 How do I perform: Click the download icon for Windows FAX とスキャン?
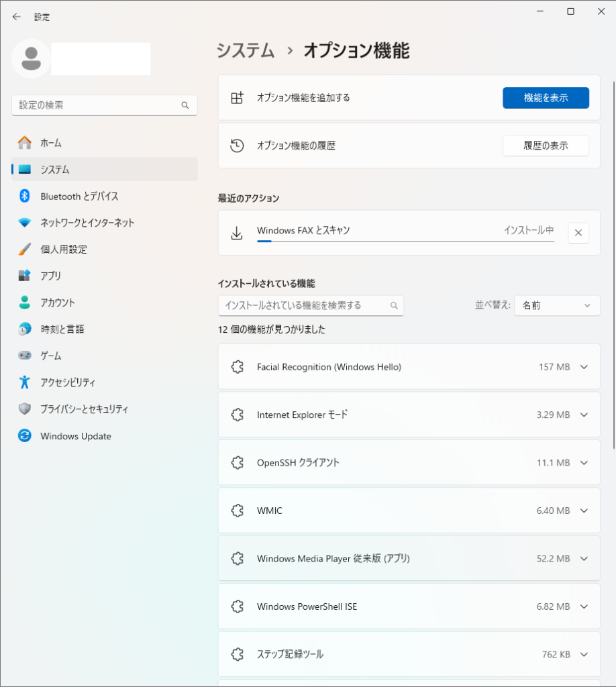point(237,233)
